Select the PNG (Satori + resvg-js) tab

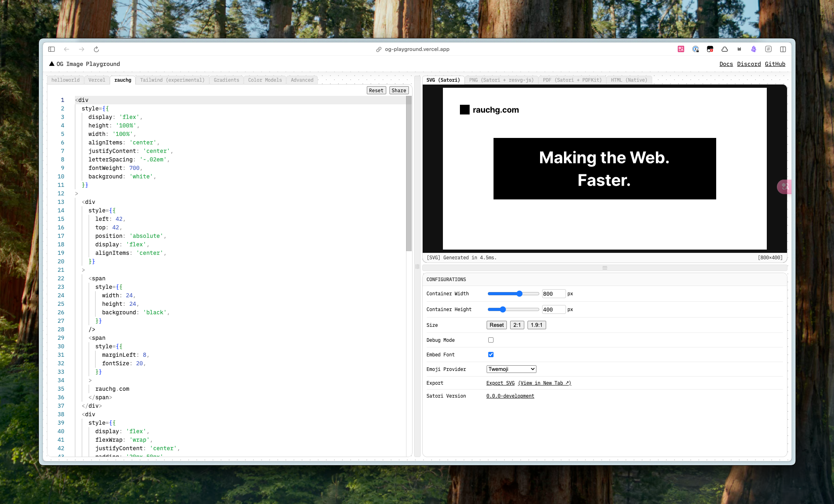tap(500, 80)
